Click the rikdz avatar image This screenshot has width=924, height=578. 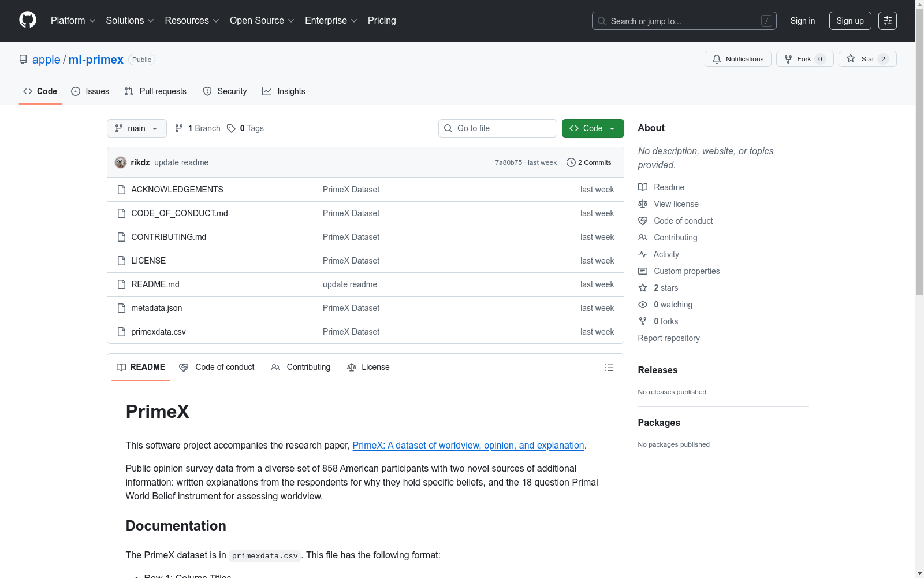121,162
